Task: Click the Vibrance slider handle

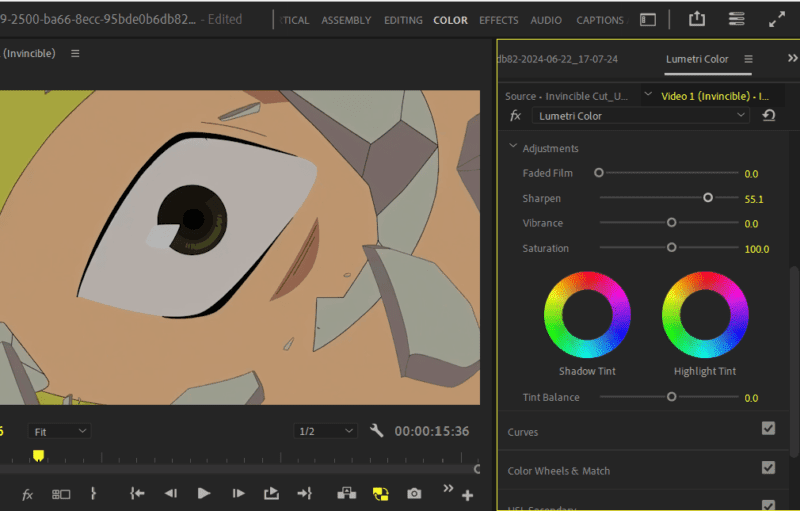Action: point(671,222)
